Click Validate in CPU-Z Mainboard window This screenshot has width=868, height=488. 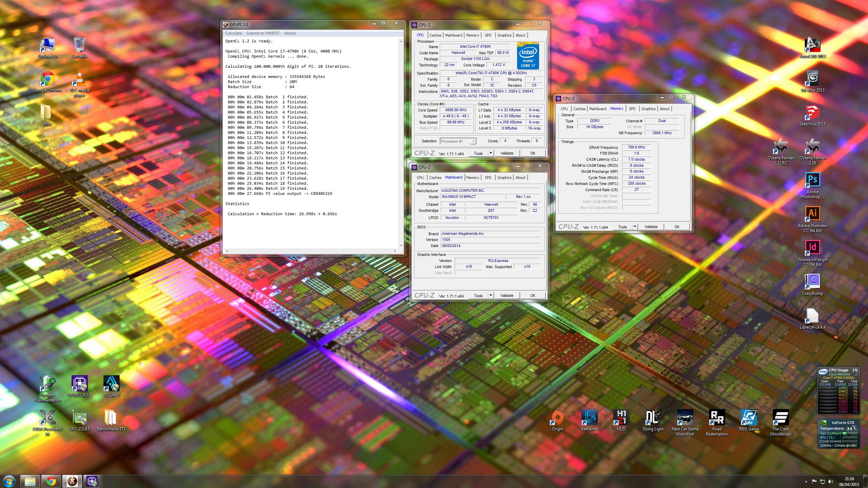(x=507, y=296)
